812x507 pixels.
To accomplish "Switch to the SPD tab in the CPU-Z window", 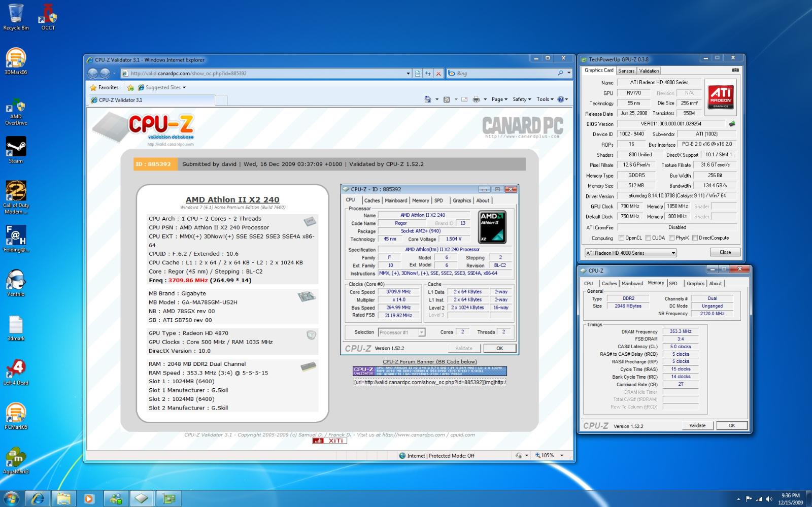I will coord(673,283).
